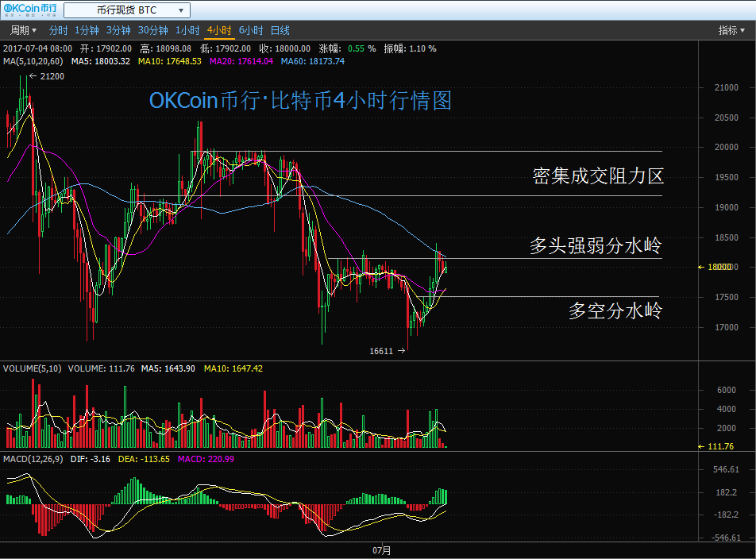Viewport: 756px width, 559px height.
Task: Expand the 周期 period menu
Action: [x=23, y=31]
